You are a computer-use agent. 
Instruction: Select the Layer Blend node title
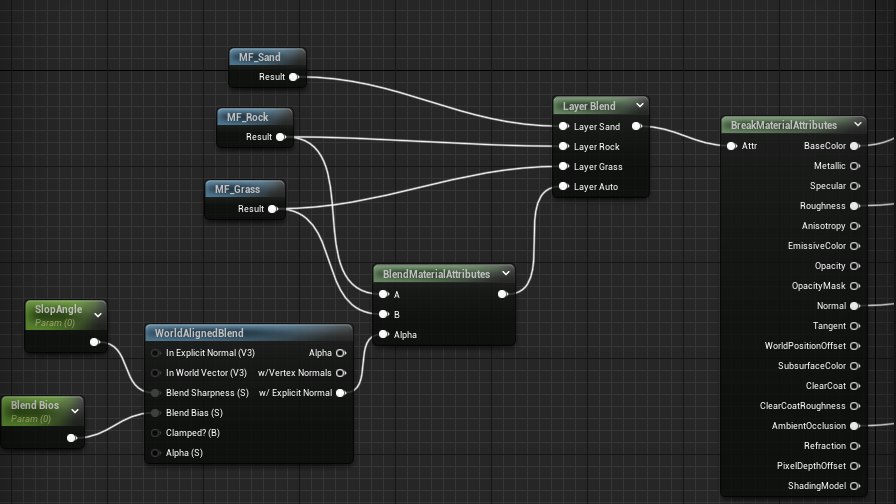pyautogui.click(x=589, y=106)
